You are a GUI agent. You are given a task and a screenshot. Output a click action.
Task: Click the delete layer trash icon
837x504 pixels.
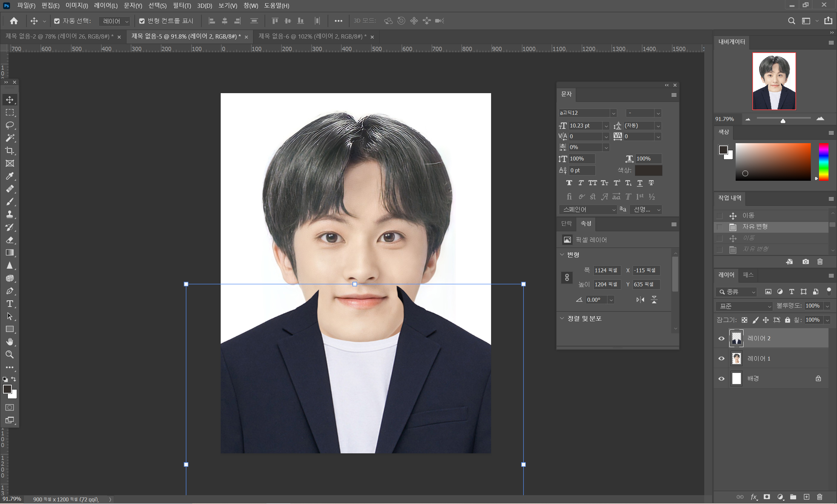click(819, 497)
